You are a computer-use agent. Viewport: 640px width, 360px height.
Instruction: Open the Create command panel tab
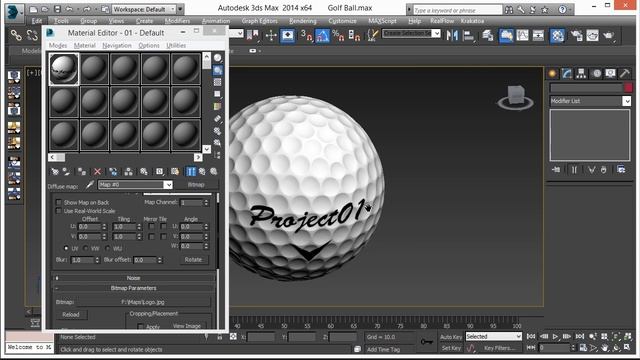tap(552, 73)
